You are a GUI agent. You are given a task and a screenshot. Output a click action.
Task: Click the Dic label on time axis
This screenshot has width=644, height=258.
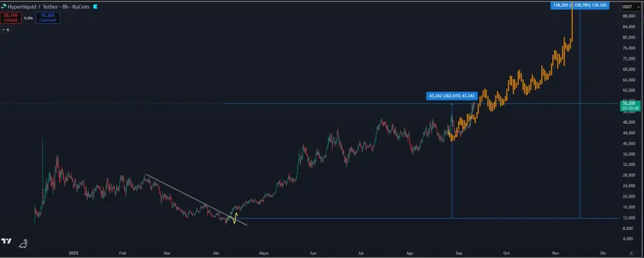coord(603,252)
